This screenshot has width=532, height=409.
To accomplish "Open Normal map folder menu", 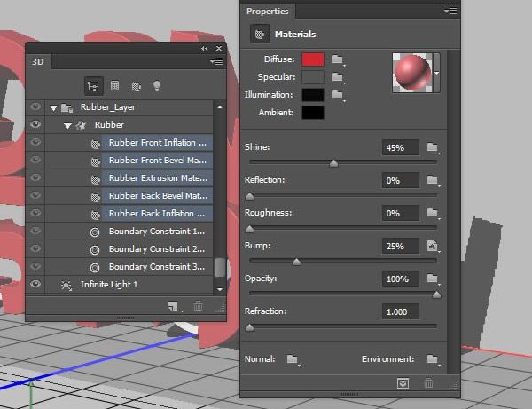I will (x=293, y=359).
